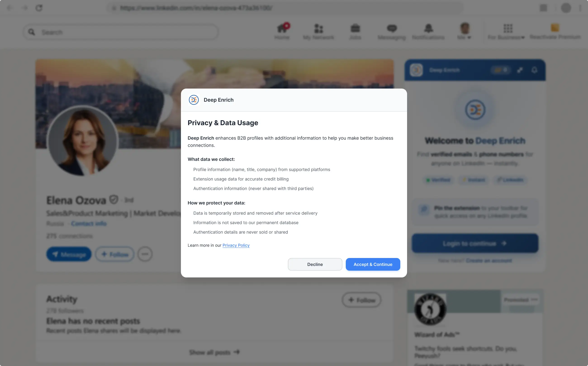Screen dimensions: 588x366
Task: Click the search magnifier icon
Action: point(32,32)
